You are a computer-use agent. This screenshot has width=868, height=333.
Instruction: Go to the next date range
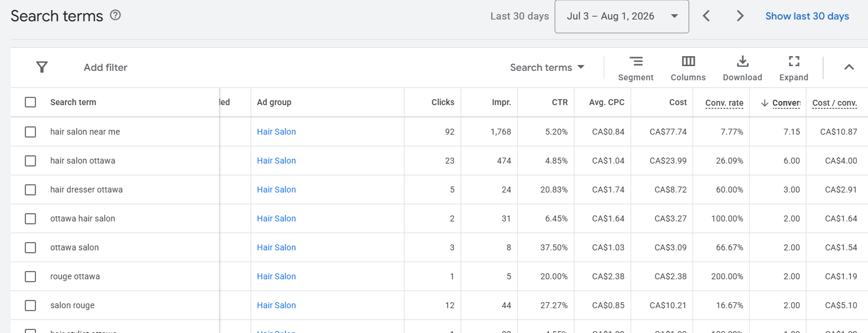click(x=740, y=16)
